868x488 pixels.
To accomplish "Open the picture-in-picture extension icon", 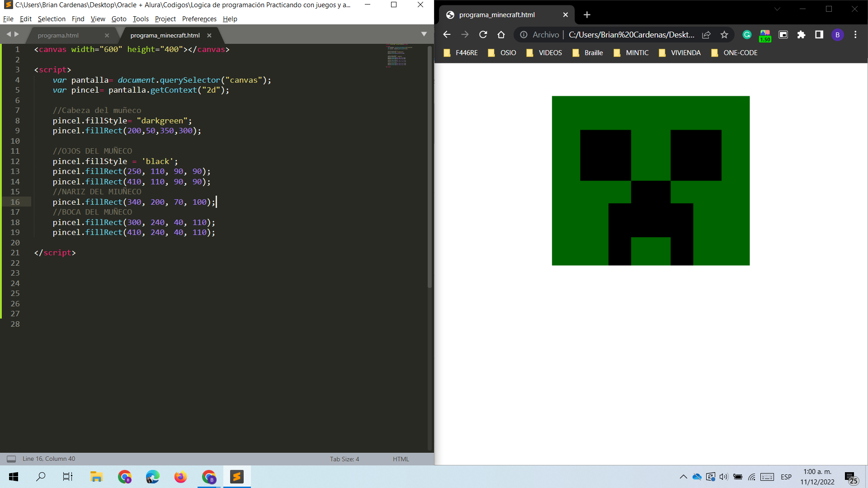I will click(x=783, y=35).
